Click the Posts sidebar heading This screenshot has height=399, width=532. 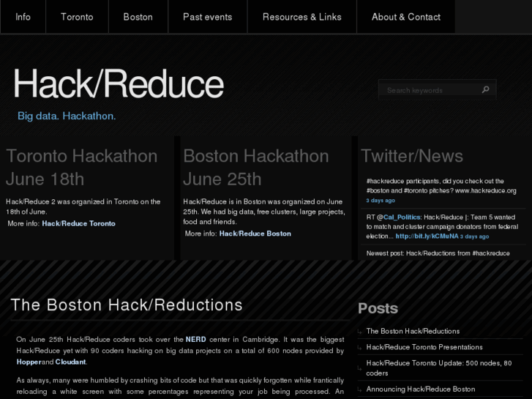click(x=378, y=308)
